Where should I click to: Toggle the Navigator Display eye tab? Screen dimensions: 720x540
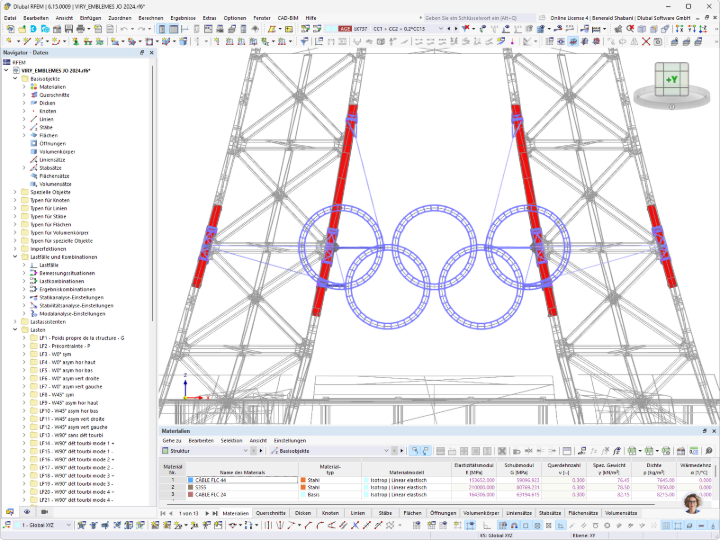tap(27, 512)
